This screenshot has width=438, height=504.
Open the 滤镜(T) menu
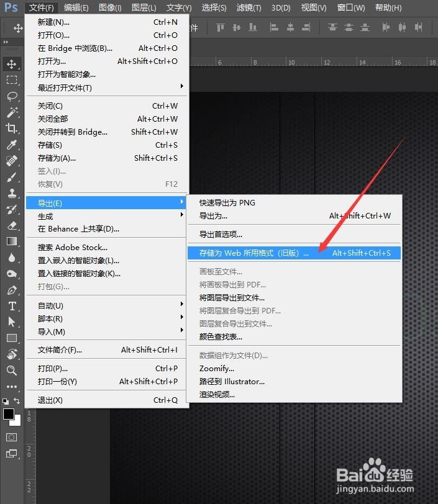(x=249, y=7)
